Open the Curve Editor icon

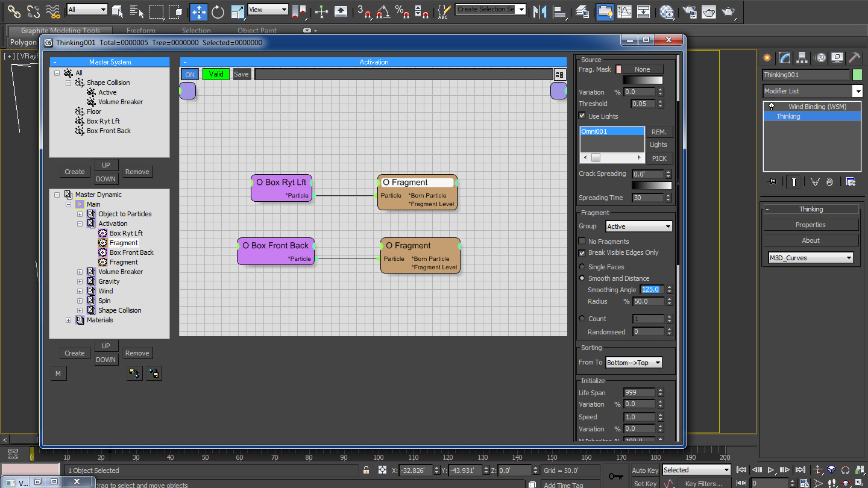click(x=624, y=11)
